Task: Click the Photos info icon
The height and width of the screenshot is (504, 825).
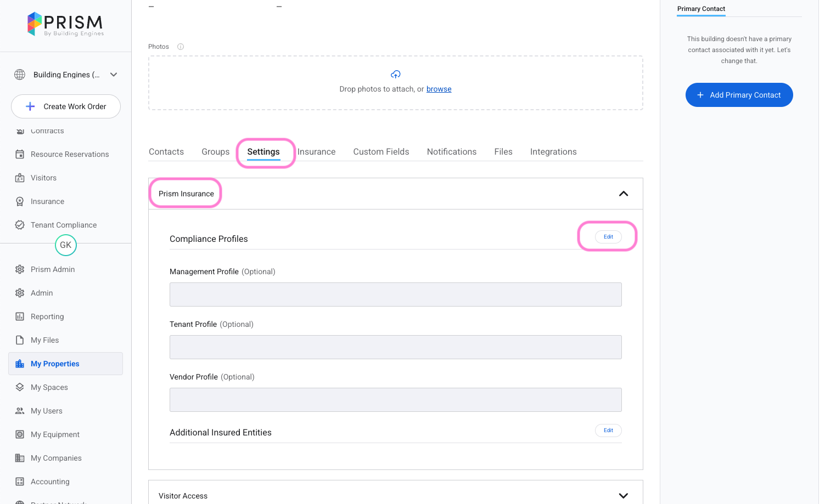Action: pyautogui.click(x=181, y=47)
